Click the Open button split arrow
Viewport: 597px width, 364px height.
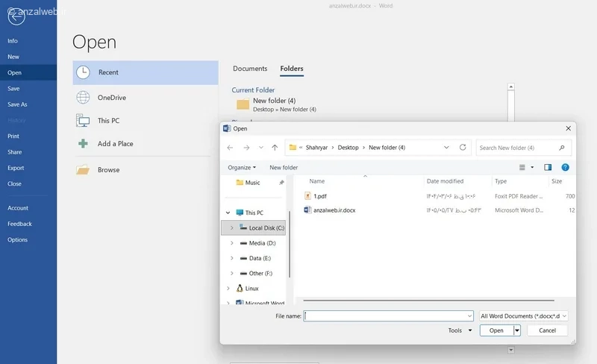click(x=517, y=330)
